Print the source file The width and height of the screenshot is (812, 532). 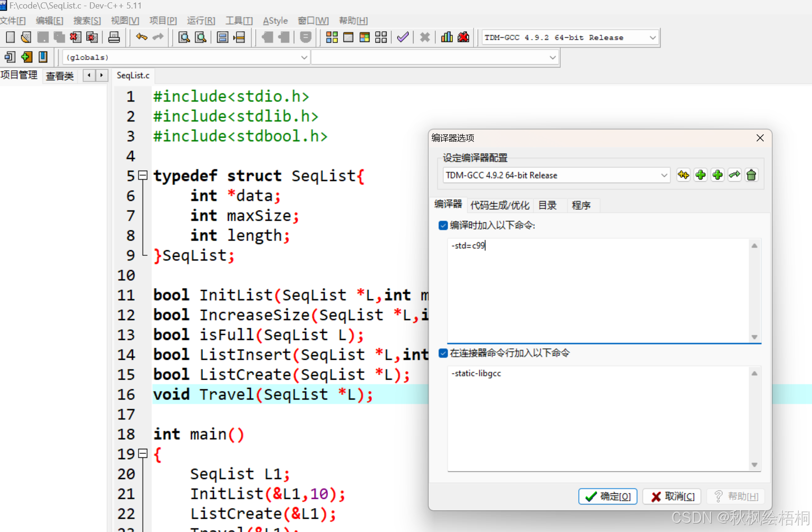(x=114, y=37)
